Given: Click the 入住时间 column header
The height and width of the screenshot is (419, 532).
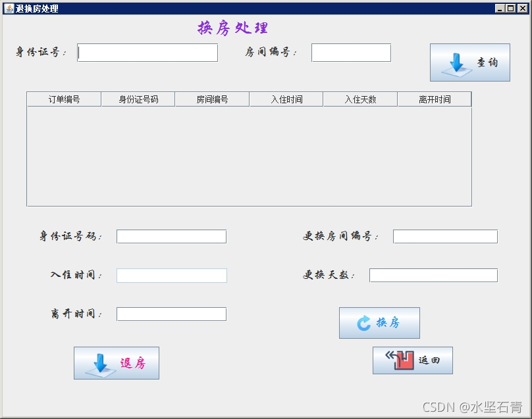Looking at the screenshot, I should pyautogui.click(x=286, y=99).
